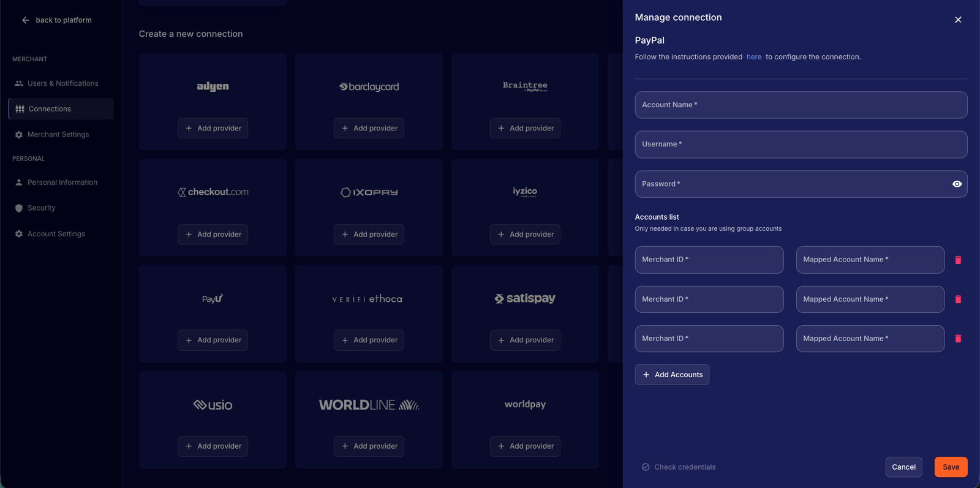The width and height of the screenshot is (980, 488).
Task: Add Adyen as a provider
Action: pos(213,129)
